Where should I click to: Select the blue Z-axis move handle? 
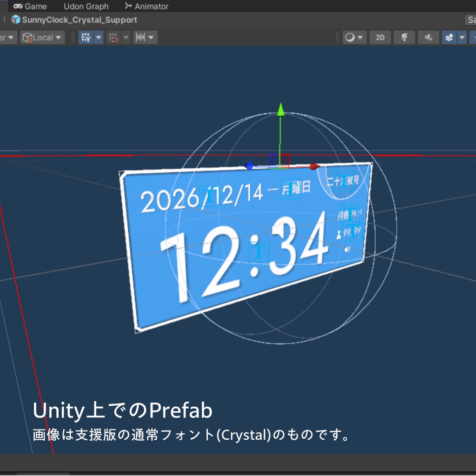(249, 166)
